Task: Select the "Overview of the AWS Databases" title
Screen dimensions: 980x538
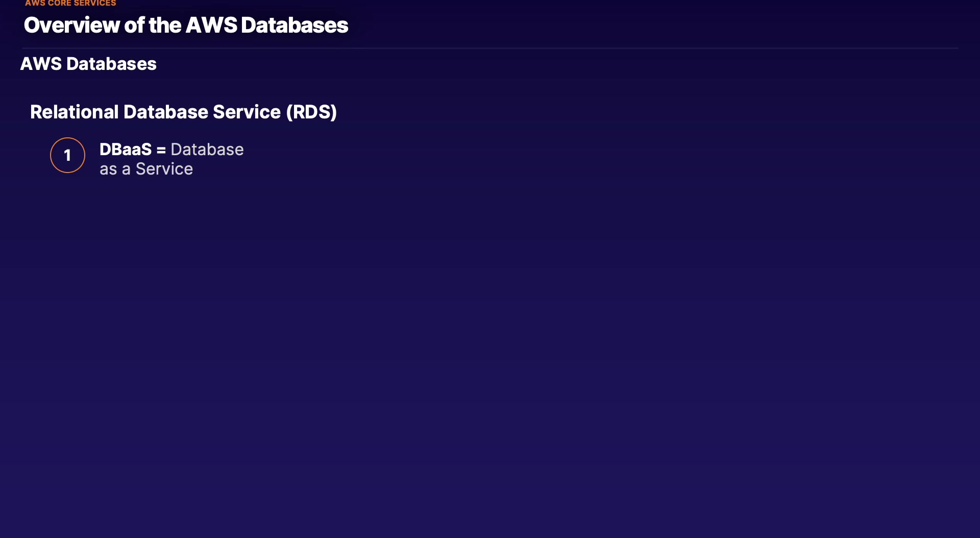Action: coord(186,25)
